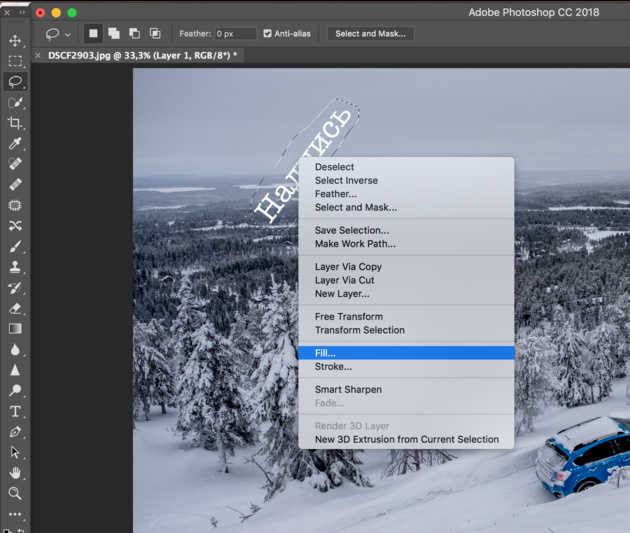Activate the Horizontal Type tool

(x=15, y=411)
